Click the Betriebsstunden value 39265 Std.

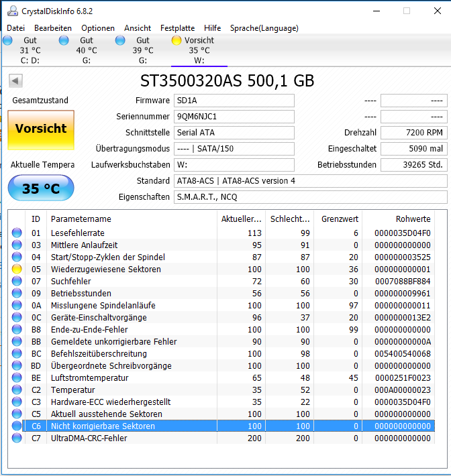(x=414, y=165)
